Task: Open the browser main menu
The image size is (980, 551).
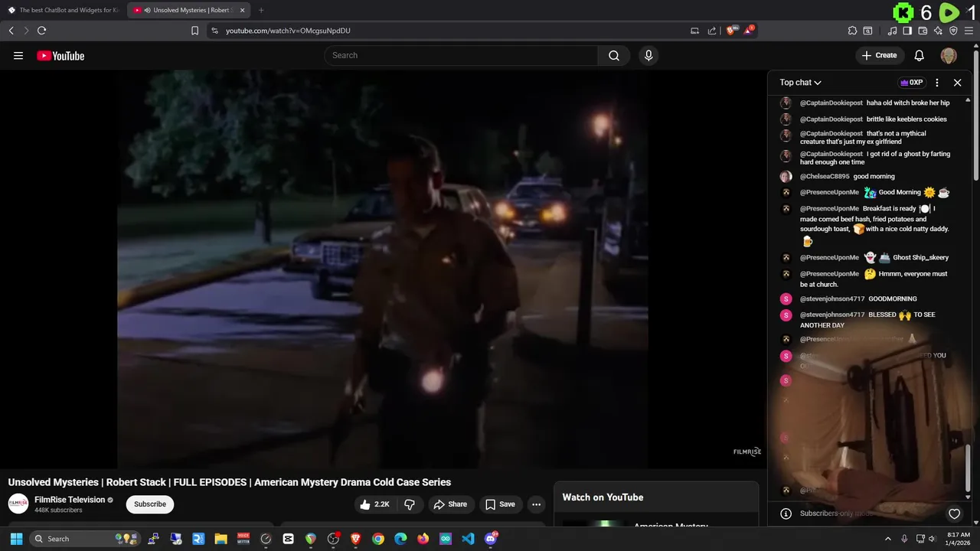Action: click(969, 31)
